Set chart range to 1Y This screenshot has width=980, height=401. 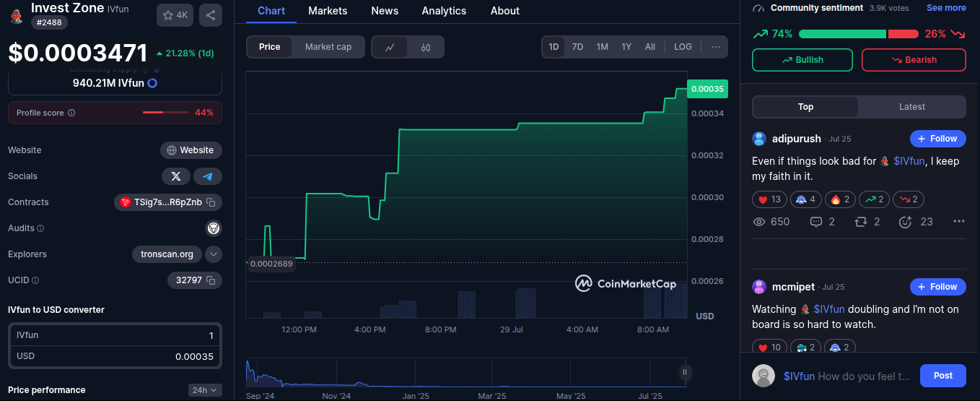click(626, 47)
